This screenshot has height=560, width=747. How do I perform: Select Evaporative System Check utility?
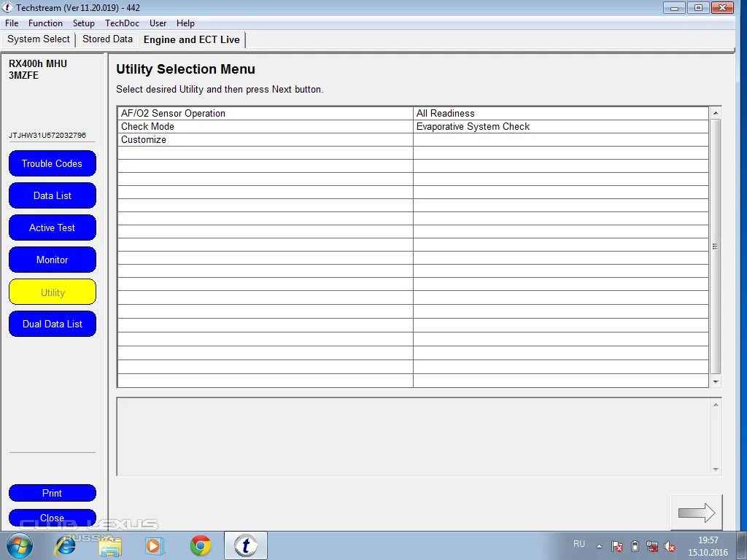(561, 126)
